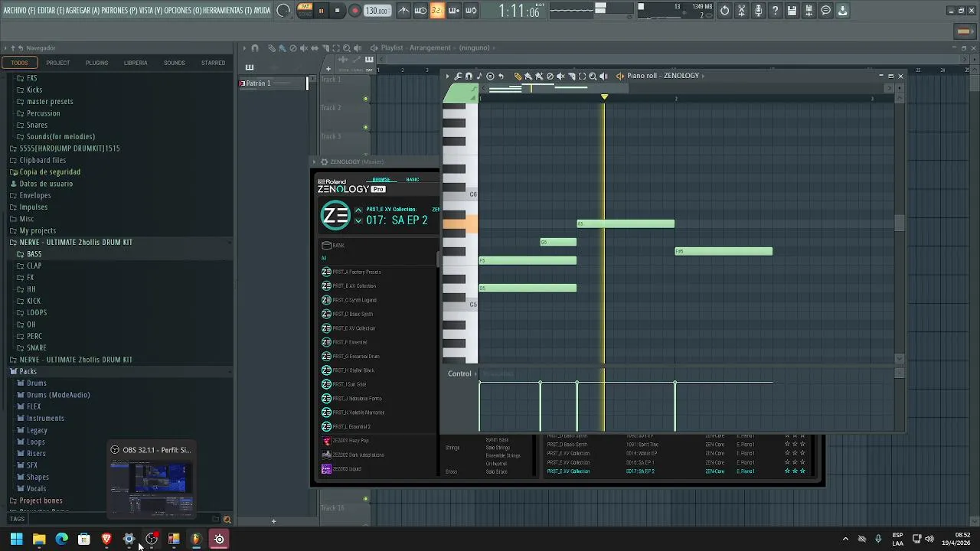Select the TODOS browser tab
Screen dimensions: 980x551
(19, 63)
